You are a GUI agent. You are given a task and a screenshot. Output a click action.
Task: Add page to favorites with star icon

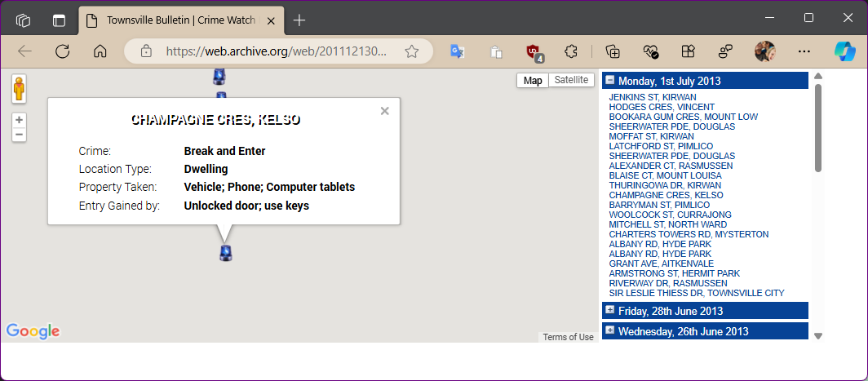click(x=412, y=51)
